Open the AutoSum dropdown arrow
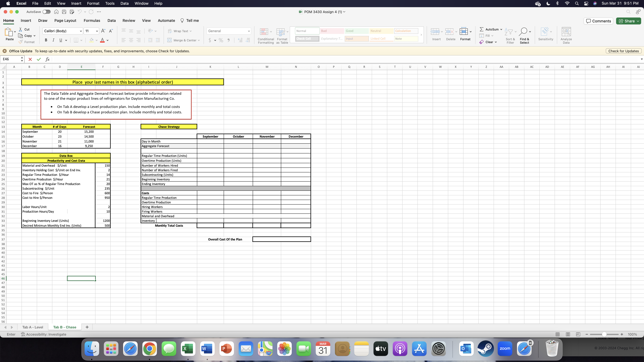644x362 pixels. [x=501, y=29]
